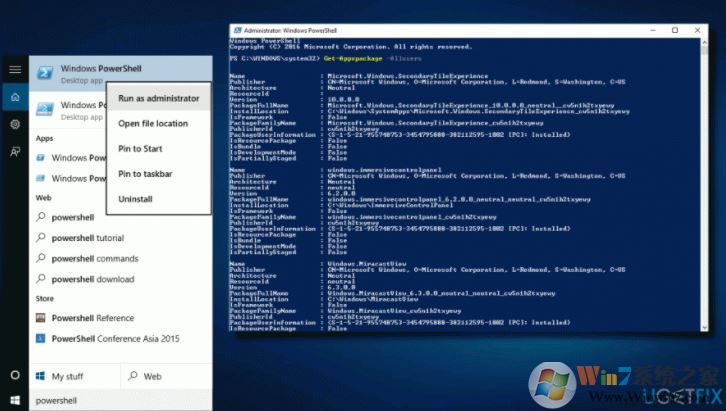726x411 pixels.
Task: Choose Run as administrator
Action: [159, 98]
